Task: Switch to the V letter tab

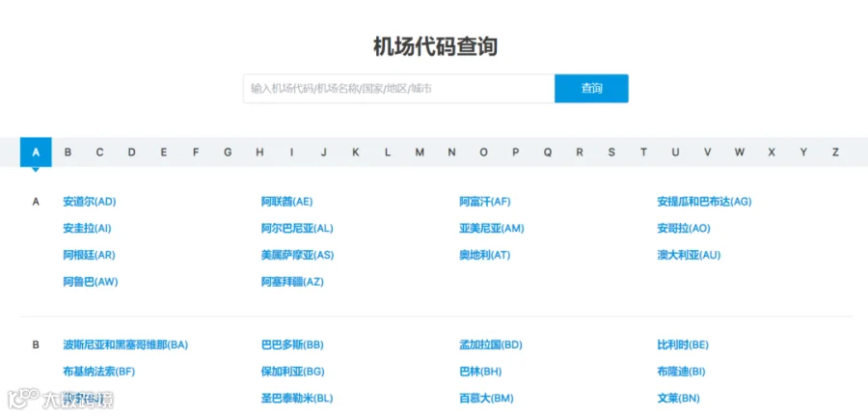Action: click(x=708, y=153)
